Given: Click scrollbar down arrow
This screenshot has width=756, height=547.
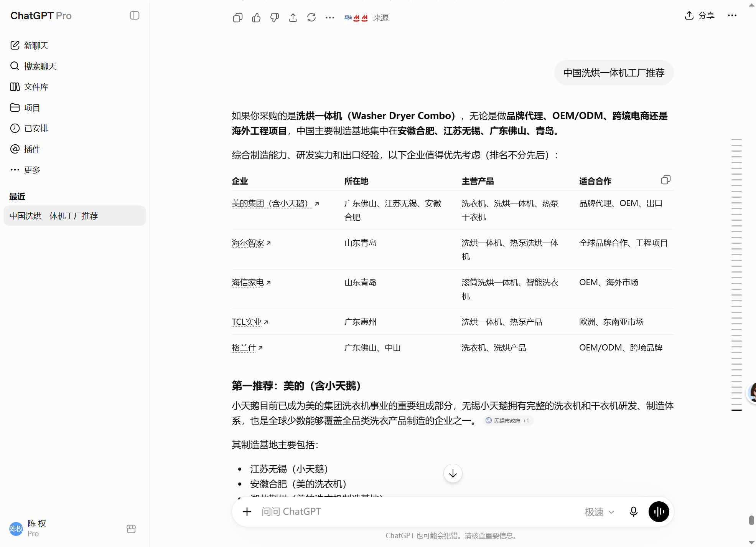Looking at the screenshot, I should (x=752, y=543).
